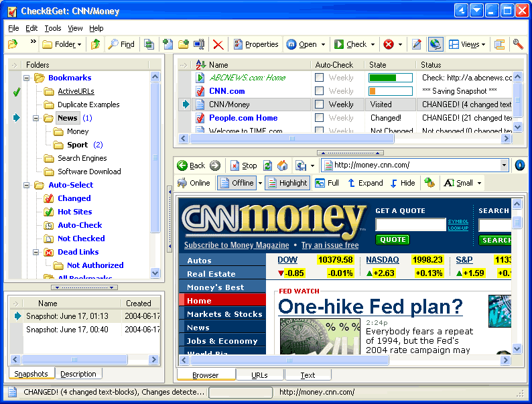Switch to the URLs tab
Viewport: 532px width, 404px height.
click(x=260, y=375)
